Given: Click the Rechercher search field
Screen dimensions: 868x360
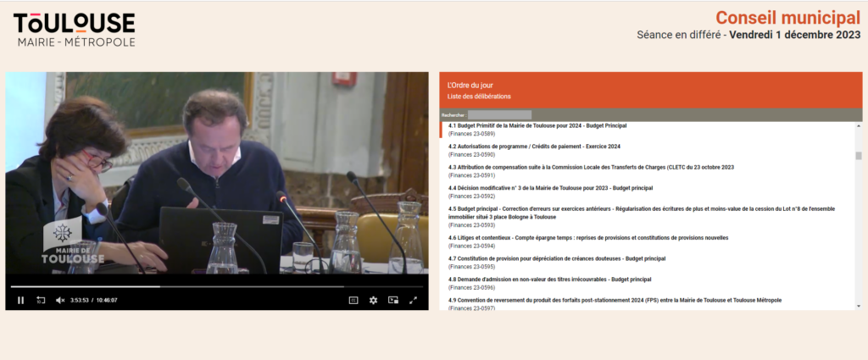Looking at the screenshot, I should (x=499, y=114).
